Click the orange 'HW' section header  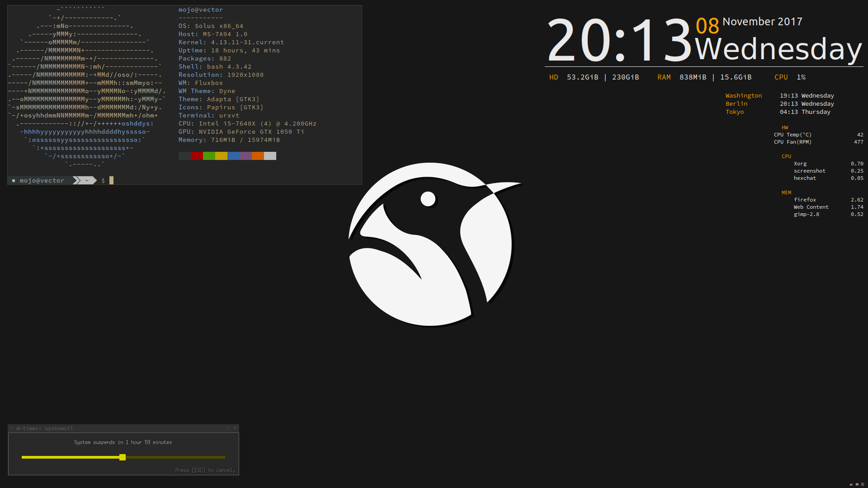coord(785,127)
